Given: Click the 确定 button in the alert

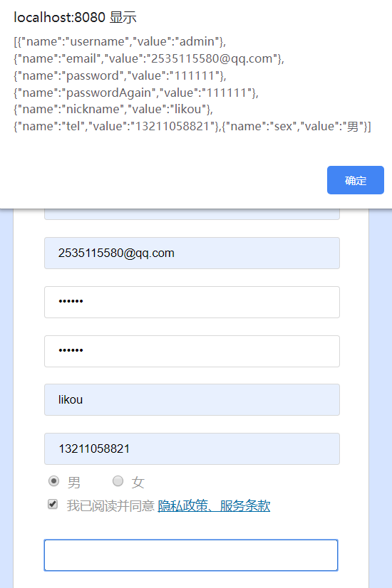Looking at the screenshot, I should pyautogui.click(x=355, y=180).
